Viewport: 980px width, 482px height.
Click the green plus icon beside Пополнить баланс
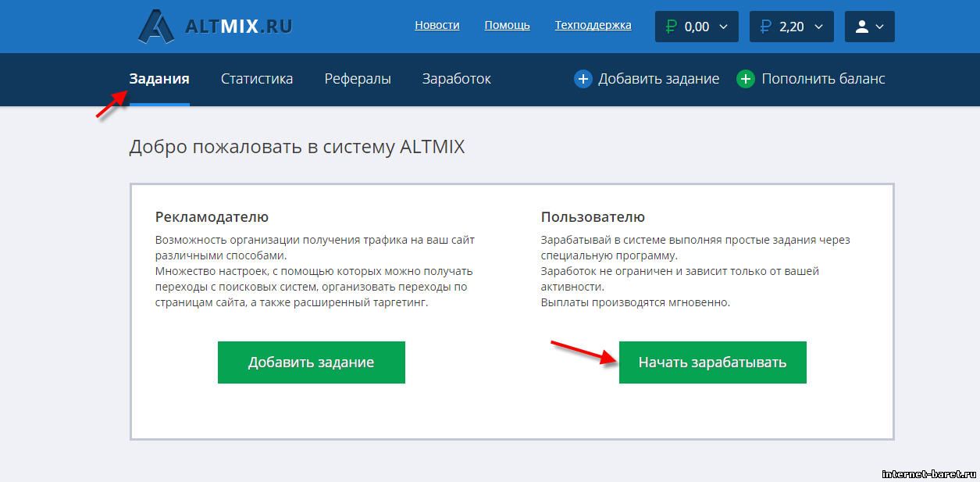click(746, 79)
